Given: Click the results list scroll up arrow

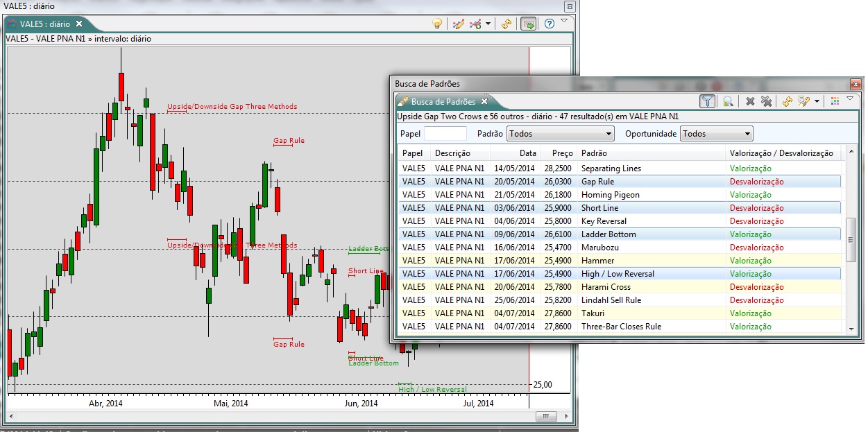Looking at the screenshot, I should click(852, 153).
